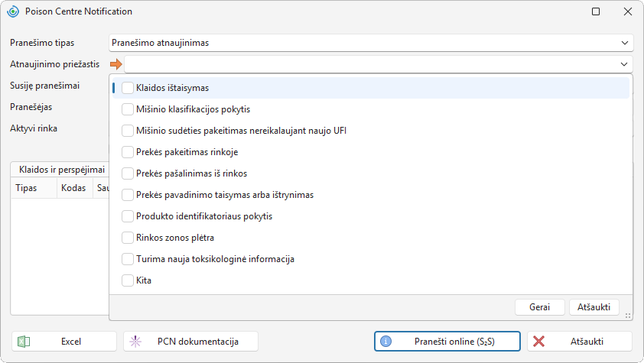The image size is (644, 363).
Task: Click the Poison Centre Notification app icon
Action: pos(13,11)
